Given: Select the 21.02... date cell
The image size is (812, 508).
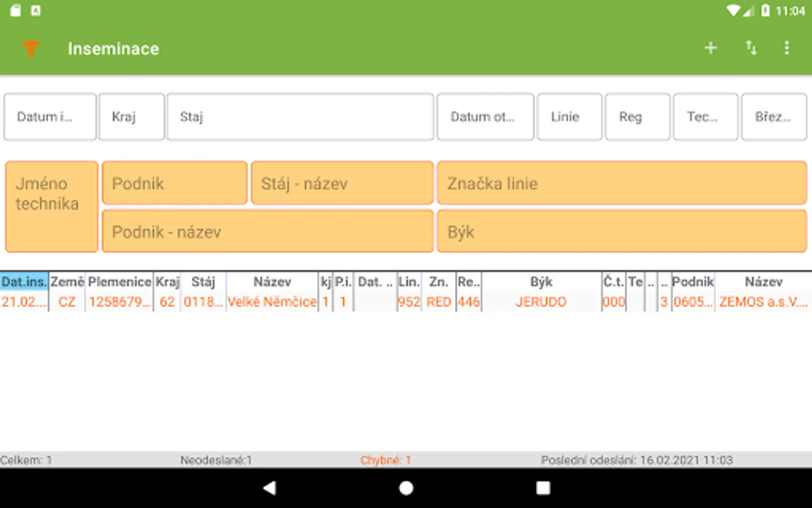Looking at the screenshot, I should [24, 302].
